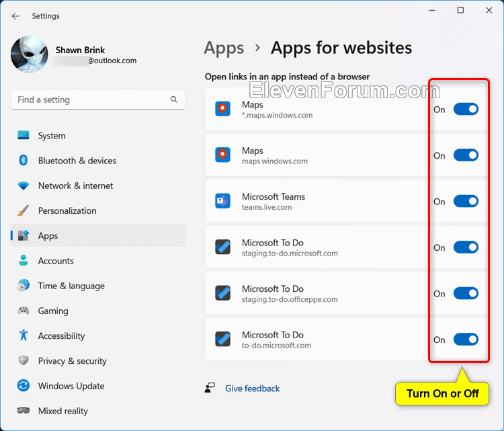Image resolution: width=504 pixels, height=431 pixels.
Task: Open Accessibility settings
Action: tap(98, 336)
